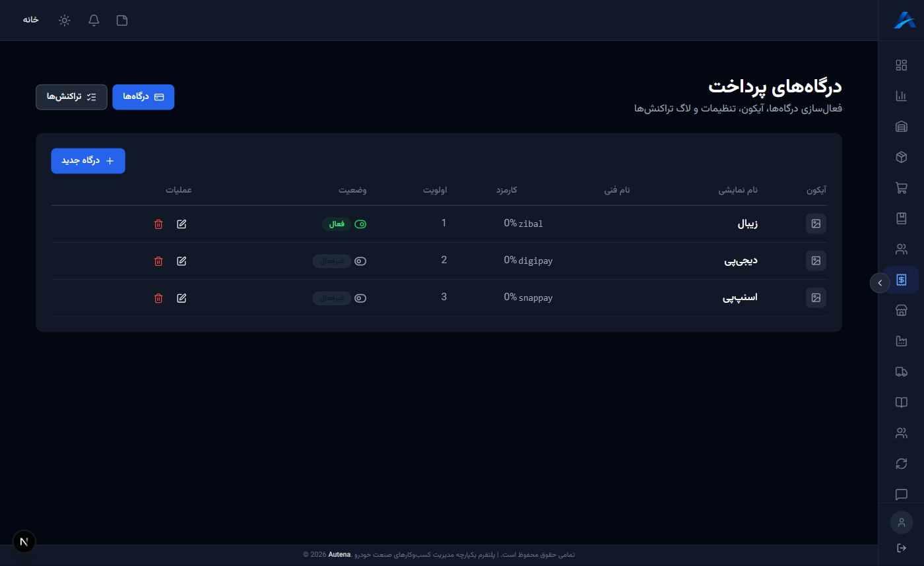Open the package box sidebar icon
The height and width of the screenshot is (566, 924).
coord(901,157)
